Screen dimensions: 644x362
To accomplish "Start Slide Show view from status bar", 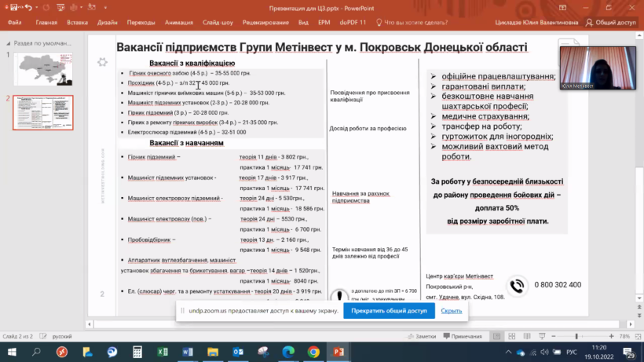I will pos(542,337).
